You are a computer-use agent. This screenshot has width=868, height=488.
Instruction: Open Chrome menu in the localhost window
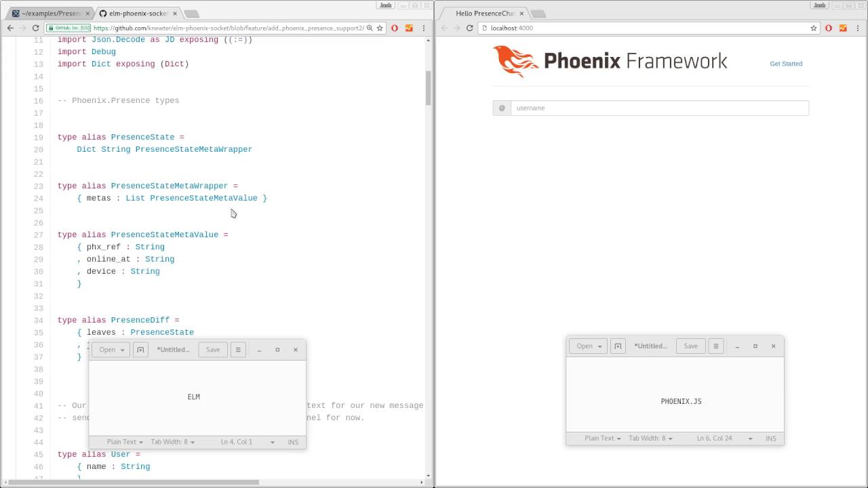(858, 28)
